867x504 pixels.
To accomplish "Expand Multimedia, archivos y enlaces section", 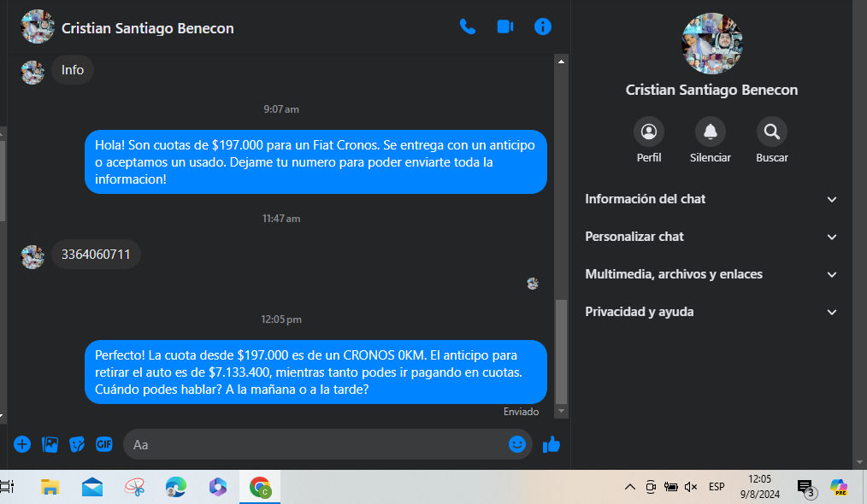I will point(711,274).
